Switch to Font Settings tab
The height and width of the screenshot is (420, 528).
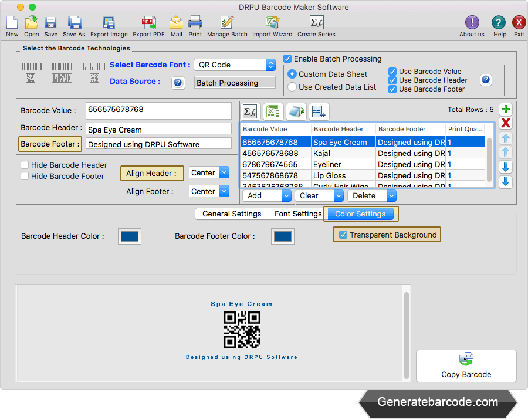coord(298,214)
